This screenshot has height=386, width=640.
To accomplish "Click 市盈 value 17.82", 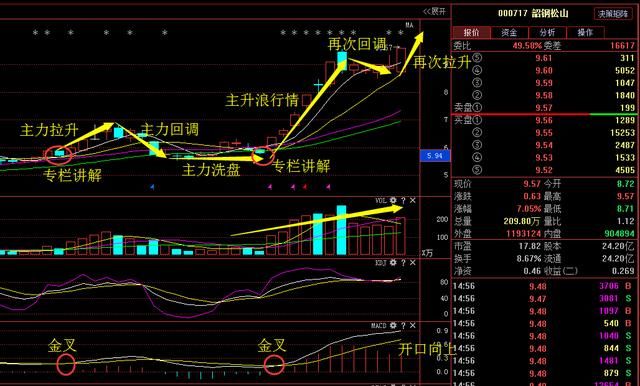I will tap(529, 246).
